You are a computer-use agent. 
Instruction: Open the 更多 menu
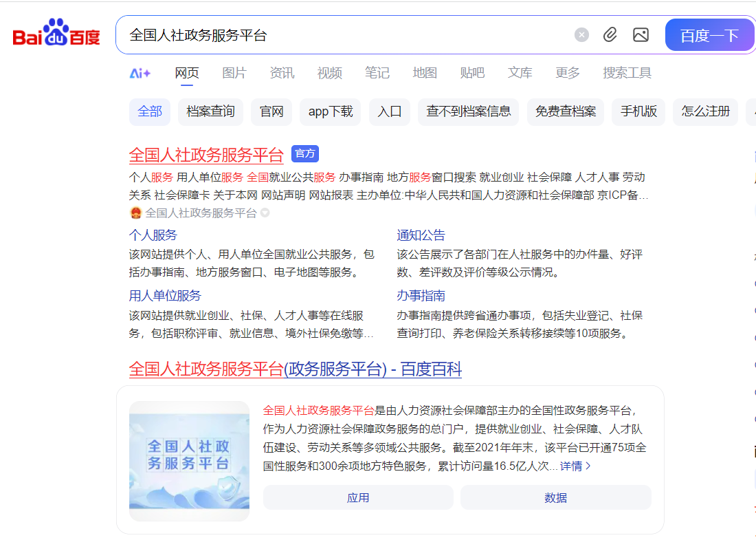[x=568, y=73]
